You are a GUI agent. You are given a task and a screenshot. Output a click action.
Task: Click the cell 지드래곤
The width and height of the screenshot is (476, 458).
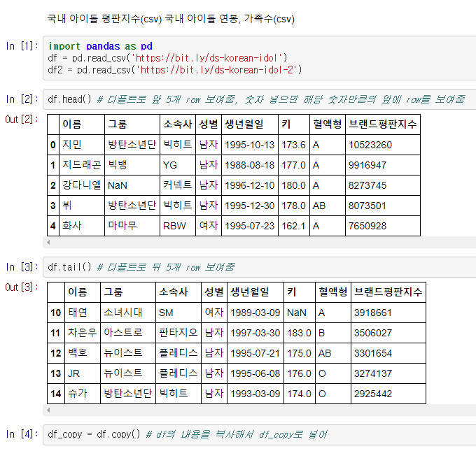pos(82,165)
